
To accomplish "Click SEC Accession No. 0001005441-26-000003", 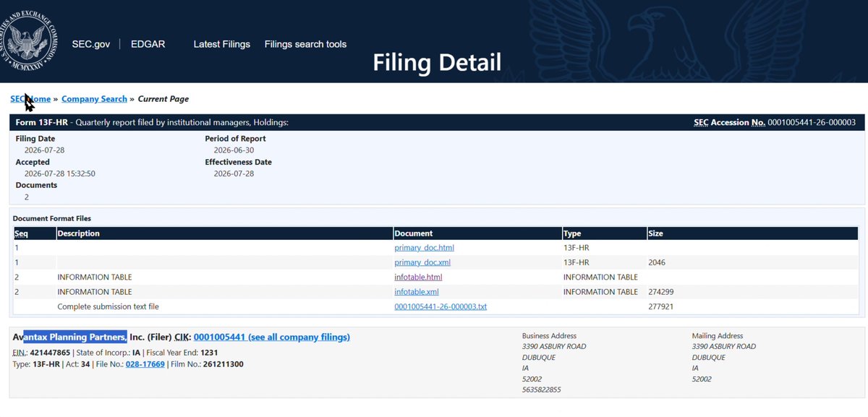I will (x=775, y=122).
